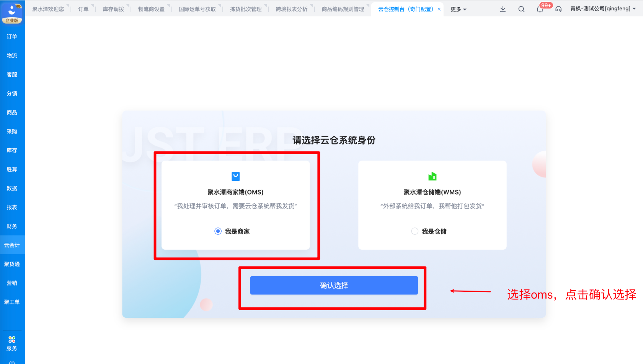643x364 pixels.
Task: Open the 服务 services icon in sidebar
Action: coord(12,343)
